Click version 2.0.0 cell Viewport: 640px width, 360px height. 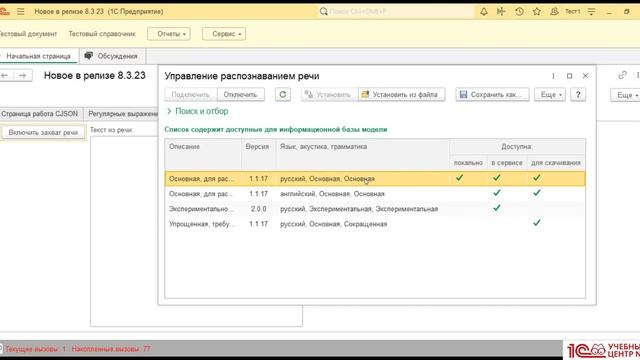(x=259, y=209)
